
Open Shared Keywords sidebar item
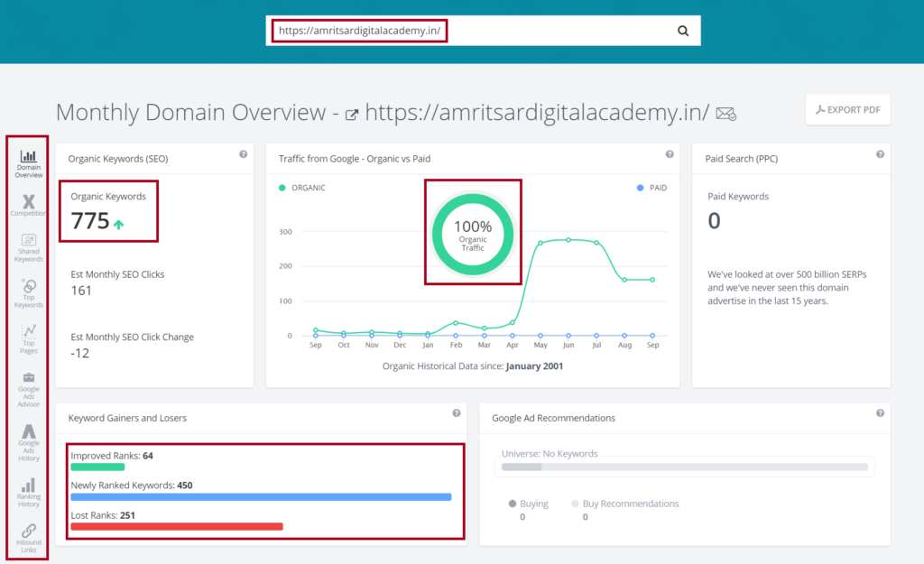28,248
